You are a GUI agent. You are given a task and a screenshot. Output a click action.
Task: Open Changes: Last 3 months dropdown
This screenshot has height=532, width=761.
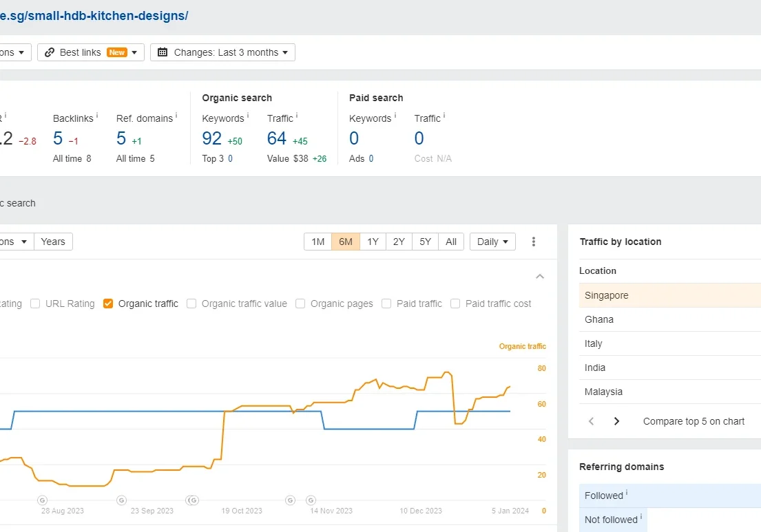click(x=222, y=52)
